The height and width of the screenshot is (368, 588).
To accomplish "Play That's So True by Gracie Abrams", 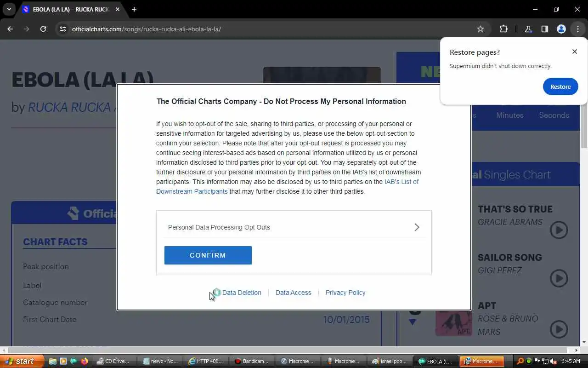I will [x=559, y=230].
